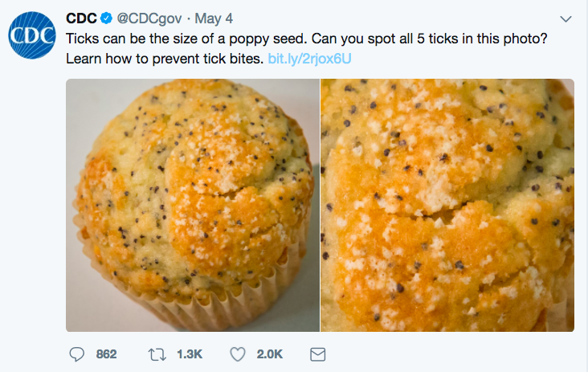This screenshot has width=588, height=372.
Task: Click the blue verified badge
Action: coord(104,18)
